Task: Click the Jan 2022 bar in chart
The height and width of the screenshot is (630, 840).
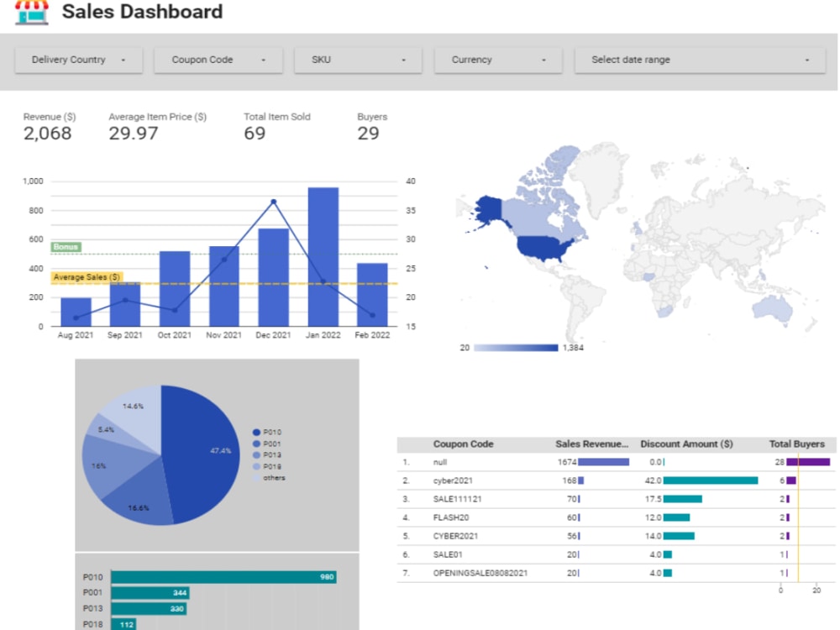Action: [323, 256]
